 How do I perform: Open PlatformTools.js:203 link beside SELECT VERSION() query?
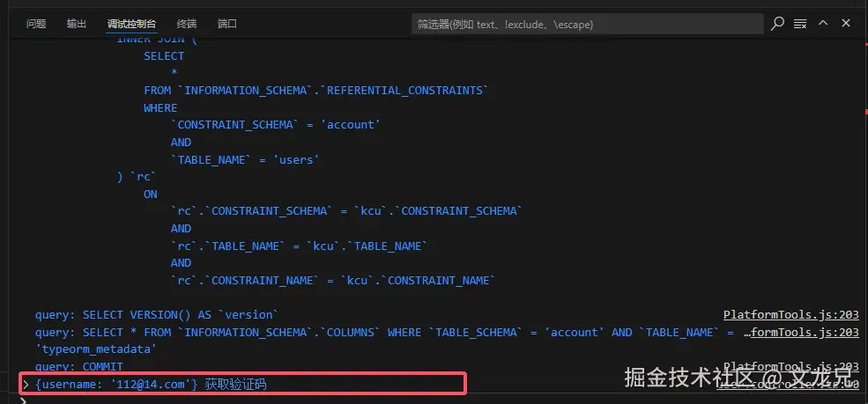791,314
